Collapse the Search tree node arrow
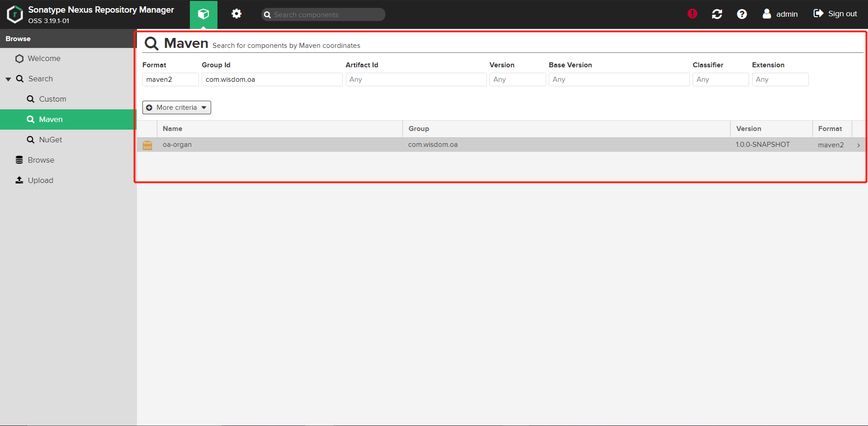The image size is (868, 426). pyautogui.click(x=8, y=79)
